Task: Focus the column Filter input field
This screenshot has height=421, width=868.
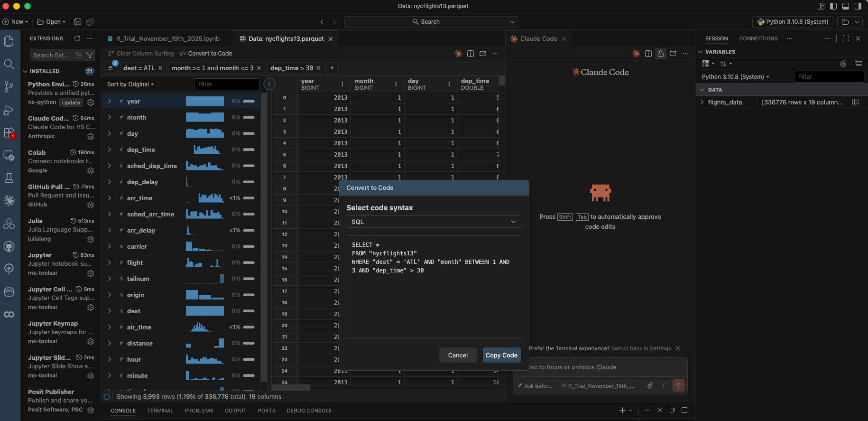Action: [227, 84]
